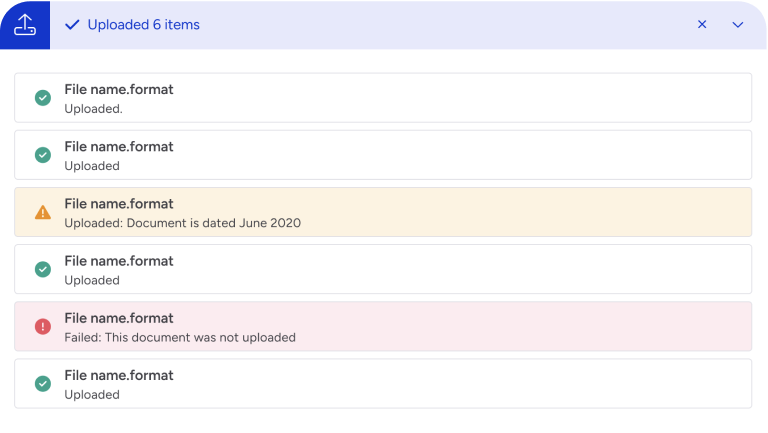This screenshot has height=433, width=768.
Task: Click the green check icon in second file row
Action: click(x=43, y=155)
